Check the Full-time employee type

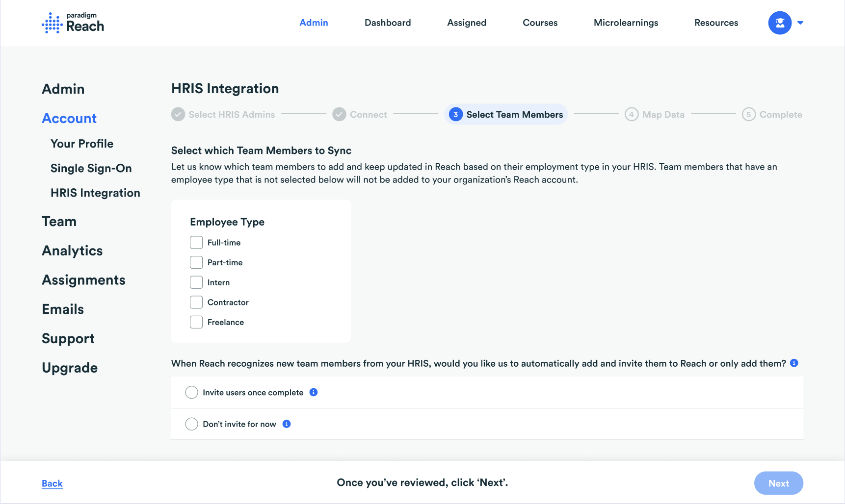[x=196, y=243]
